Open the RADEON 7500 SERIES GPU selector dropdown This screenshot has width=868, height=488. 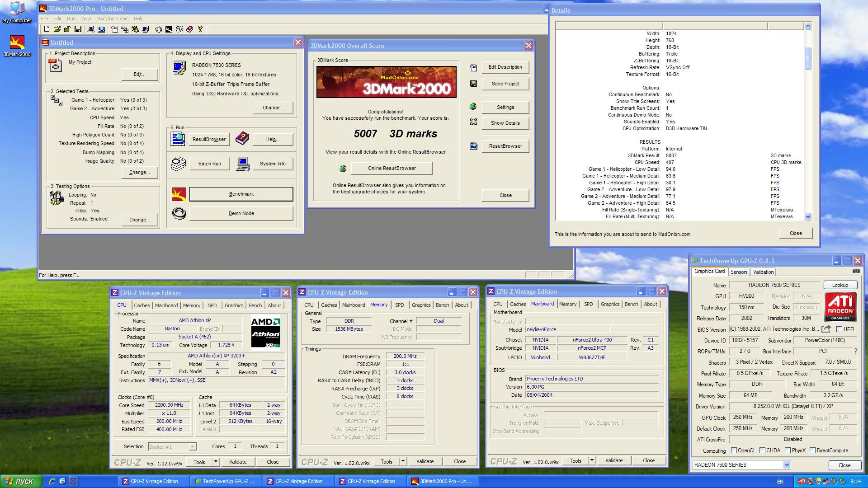point(787,465)
